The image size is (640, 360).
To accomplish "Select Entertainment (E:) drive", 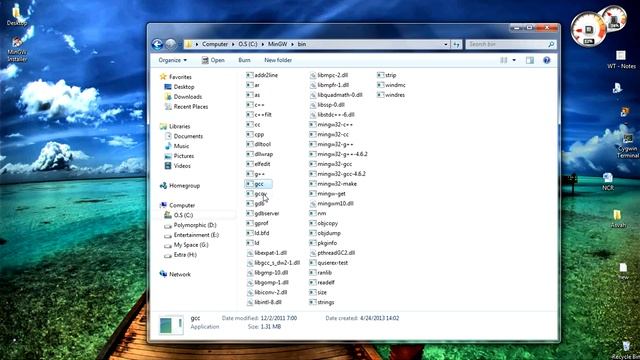I will (x=191, y=235).
